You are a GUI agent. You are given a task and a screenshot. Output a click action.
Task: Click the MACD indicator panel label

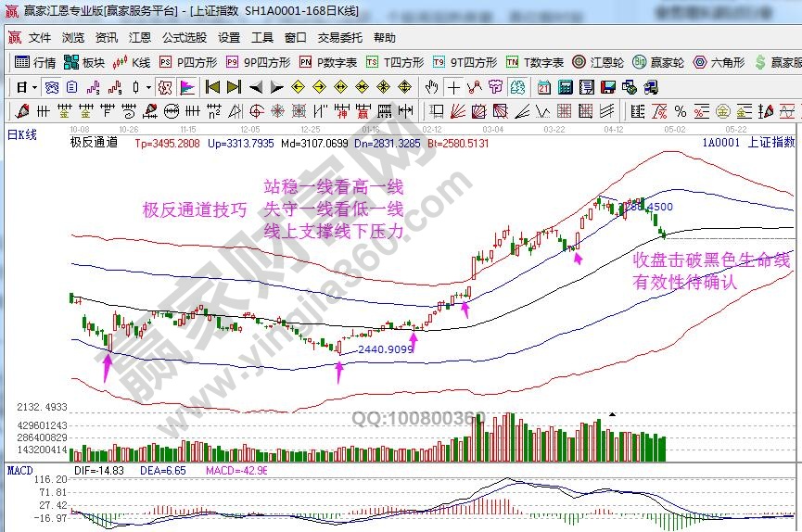coord(20,470)
